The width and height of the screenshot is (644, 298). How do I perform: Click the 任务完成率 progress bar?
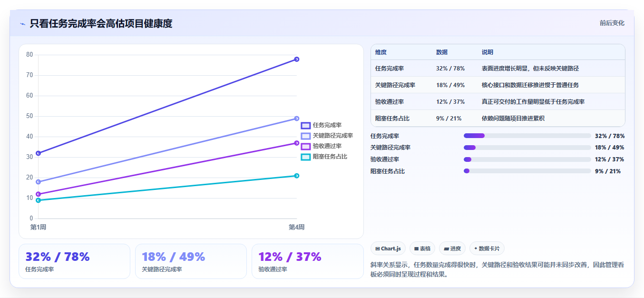527,136
